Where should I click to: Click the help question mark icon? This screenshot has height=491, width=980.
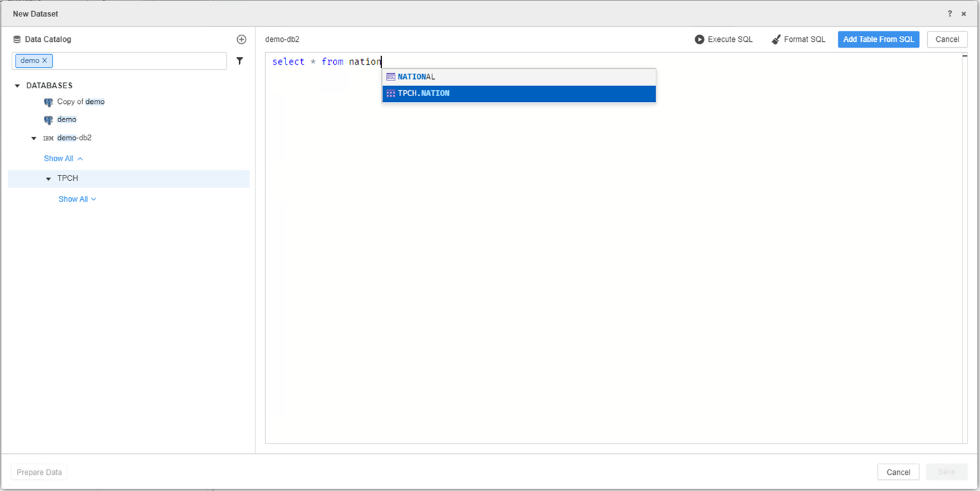coord(950,14)
